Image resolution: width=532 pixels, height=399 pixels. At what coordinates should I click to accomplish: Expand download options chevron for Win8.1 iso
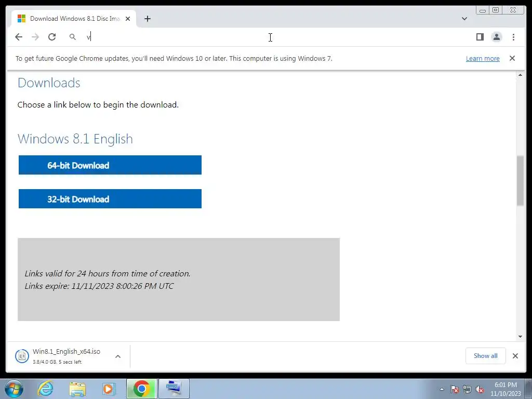point(118,356)
